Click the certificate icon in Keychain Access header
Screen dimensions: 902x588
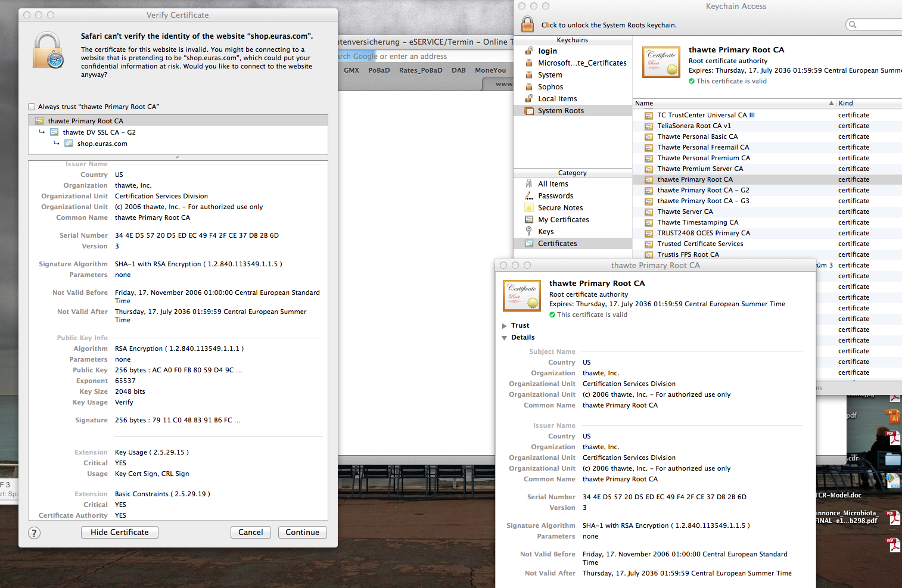pos(661,62)
